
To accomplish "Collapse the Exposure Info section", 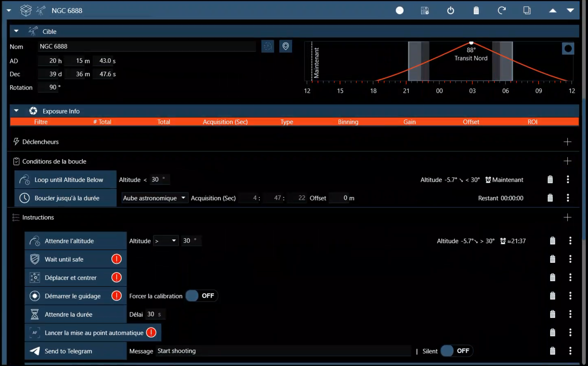I will click(16, 111).
